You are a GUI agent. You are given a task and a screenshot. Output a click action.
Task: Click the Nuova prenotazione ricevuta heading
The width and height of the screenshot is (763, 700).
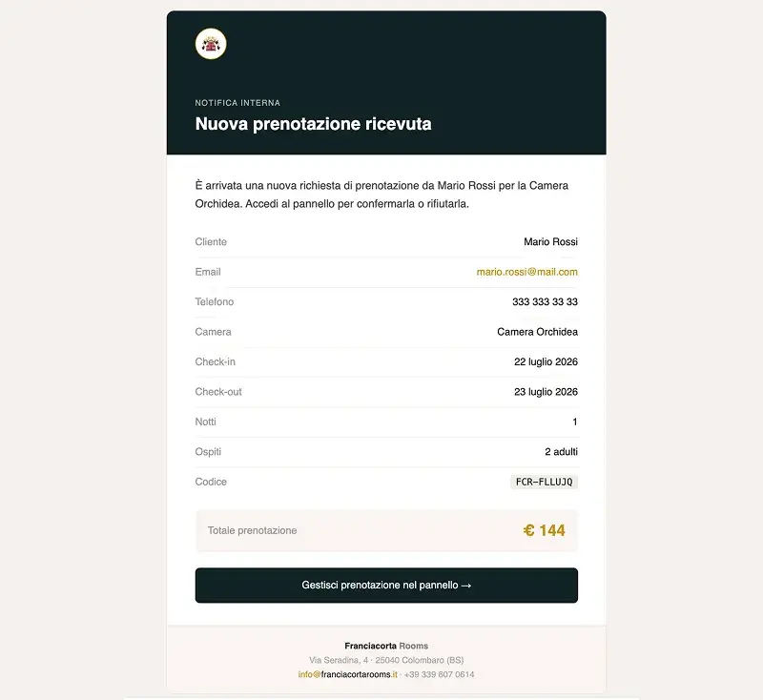(x=314, y=124)
